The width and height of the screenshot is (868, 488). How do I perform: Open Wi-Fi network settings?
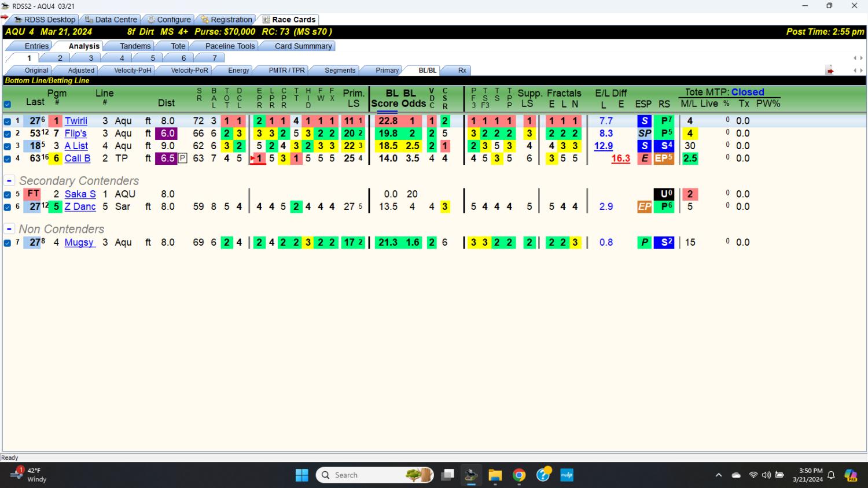pos(753,475)
